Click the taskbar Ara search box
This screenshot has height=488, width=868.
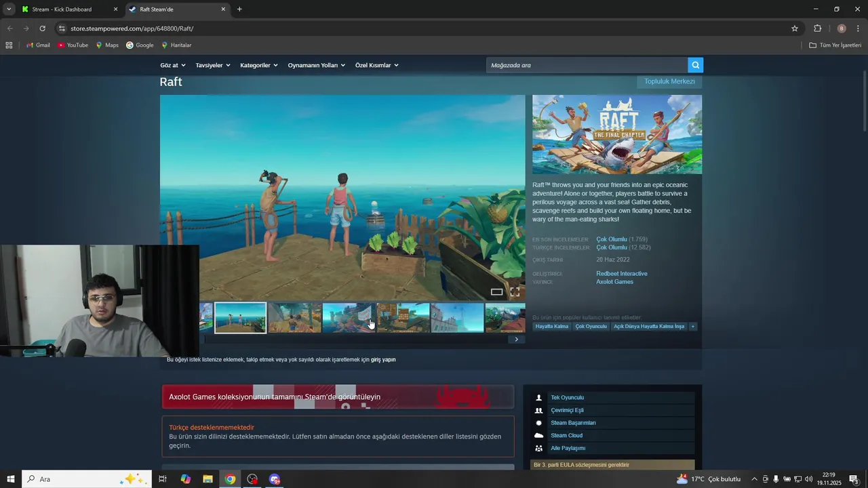pos(86,479)
